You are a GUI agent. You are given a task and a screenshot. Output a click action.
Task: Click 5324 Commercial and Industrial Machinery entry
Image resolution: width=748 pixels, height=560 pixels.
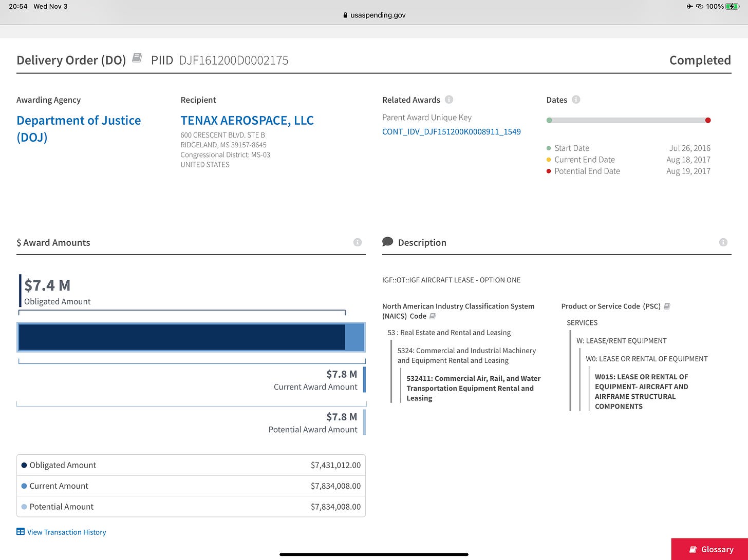(466, 355)
